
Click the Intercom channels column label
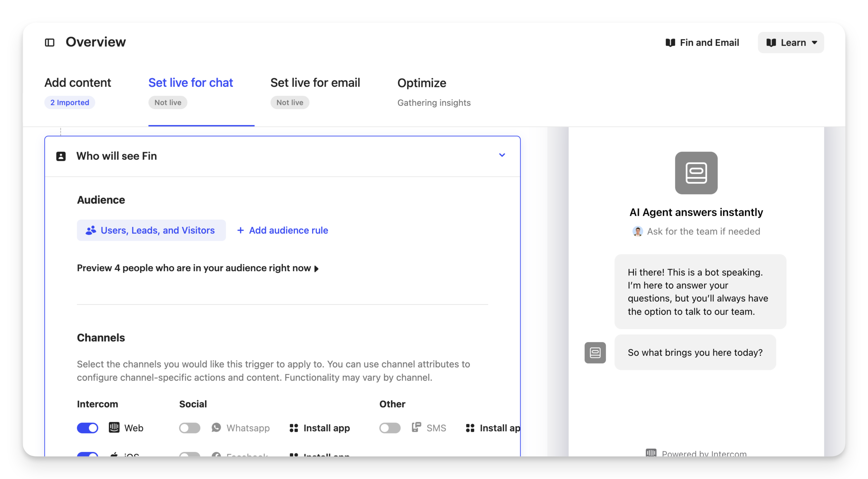coord(97,404)
